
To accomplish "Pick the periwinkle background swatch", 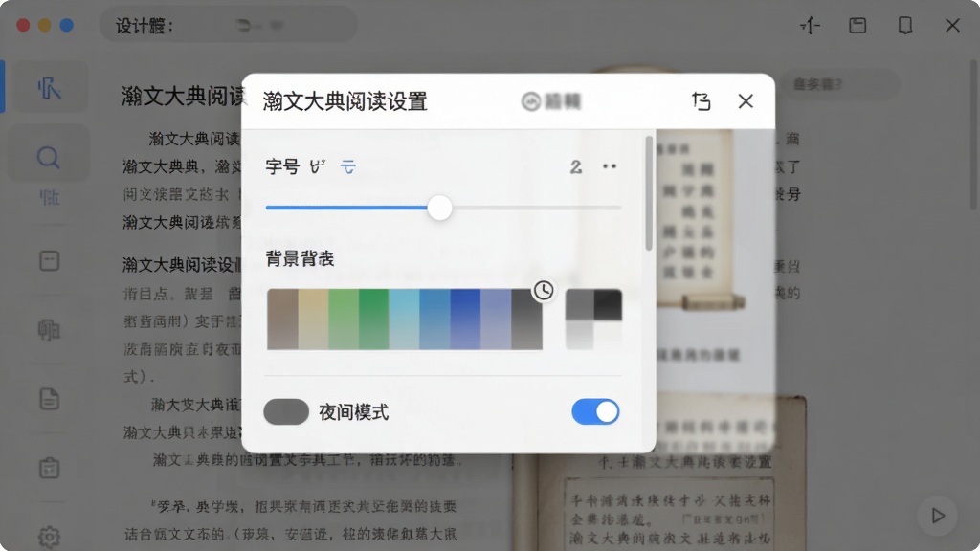I will [x=497, y=320].
